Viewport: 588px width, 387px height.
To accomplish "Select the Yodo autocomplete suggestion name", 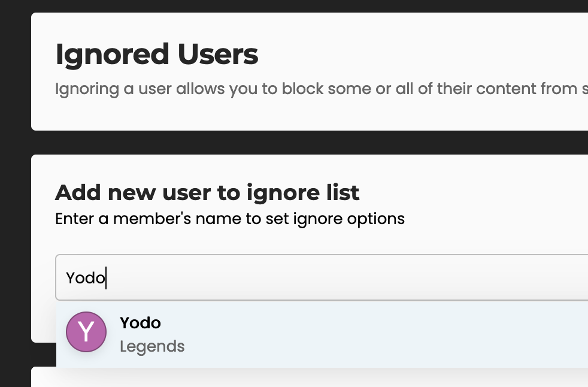I will point(140,323).
